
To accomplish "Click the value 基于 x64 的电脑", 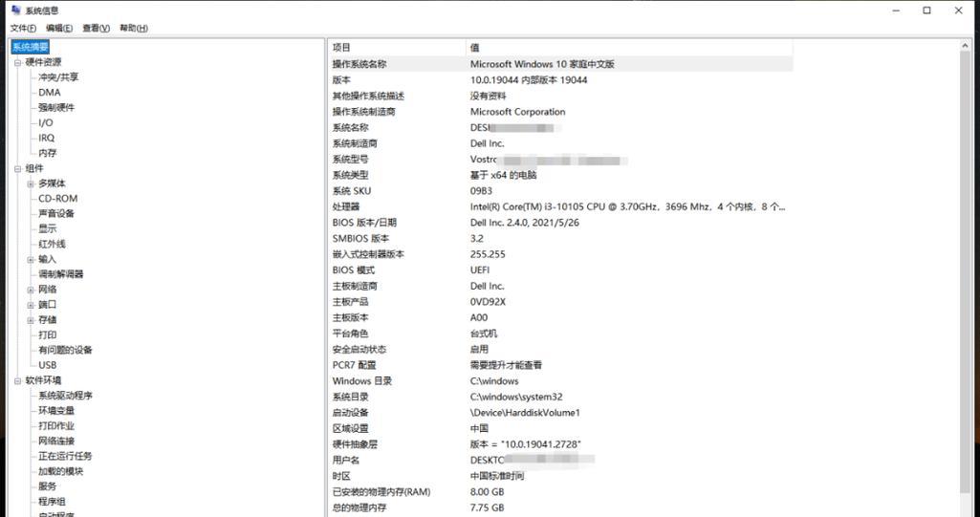I will [503, 175].
